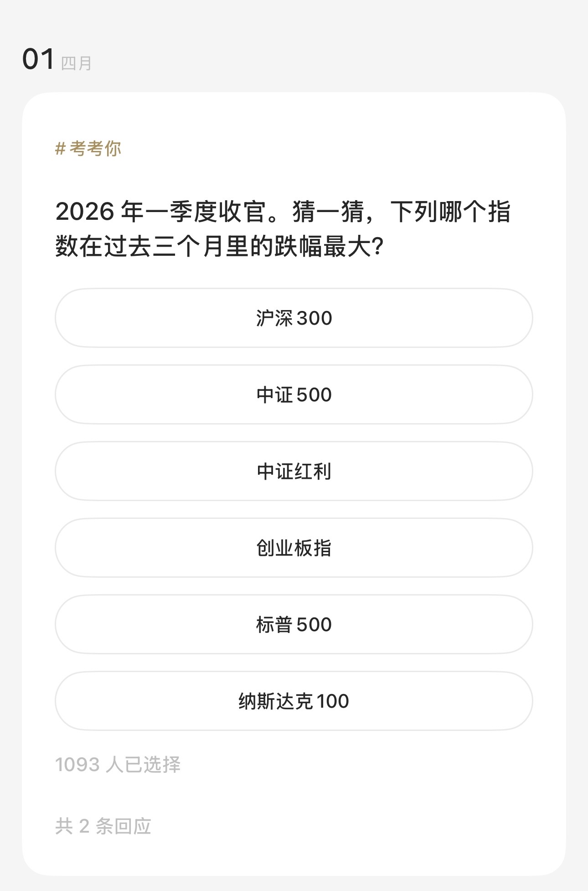
Task: Tap the quiz question text
Action: [x=283, y=229]
